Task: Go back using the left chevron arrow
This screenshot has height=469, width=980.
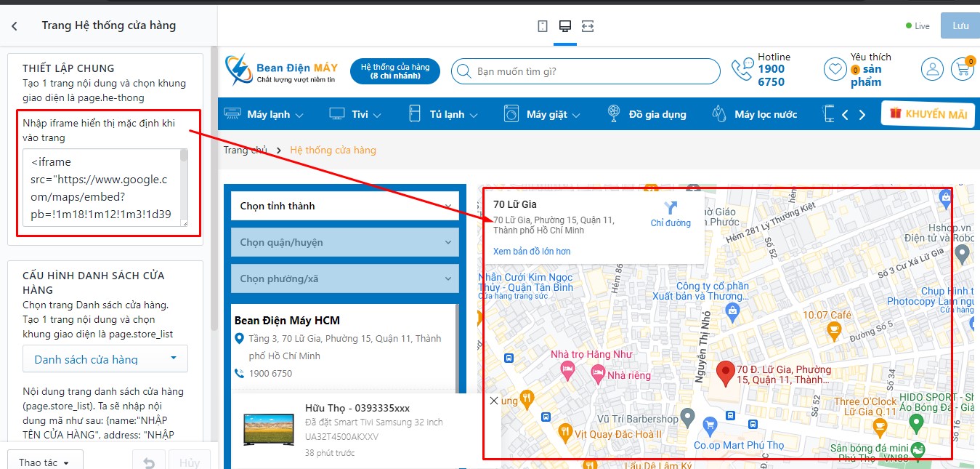Action: [x=15, y=25]
